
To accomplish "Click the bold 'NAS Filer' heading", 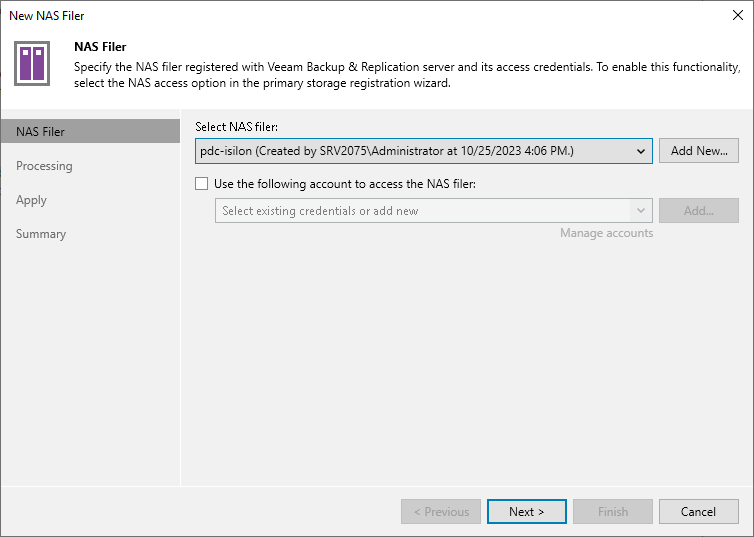I will 100,47.
